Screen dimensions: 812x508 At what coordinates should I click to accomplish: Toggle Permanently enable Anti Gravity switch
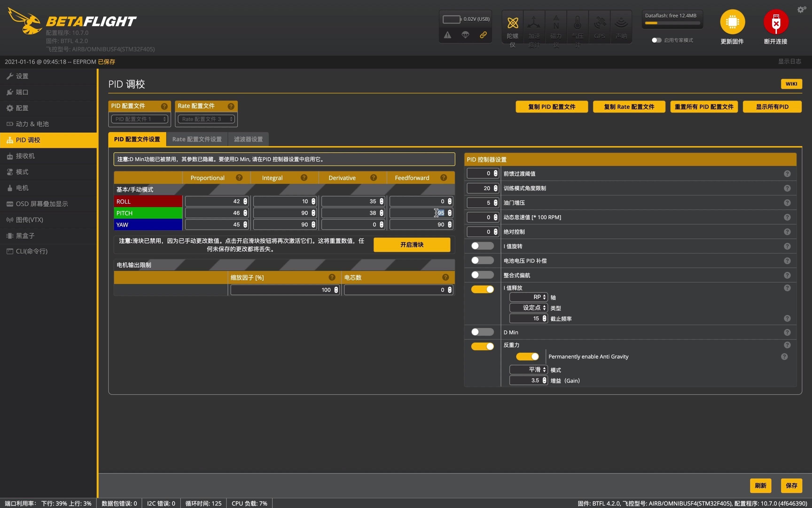(x=527, y=357)
